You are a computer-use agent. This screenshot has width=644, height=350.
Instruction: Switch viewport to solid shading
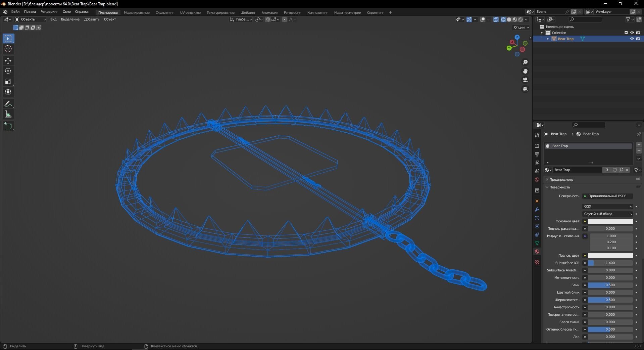(x=509, y=19)
